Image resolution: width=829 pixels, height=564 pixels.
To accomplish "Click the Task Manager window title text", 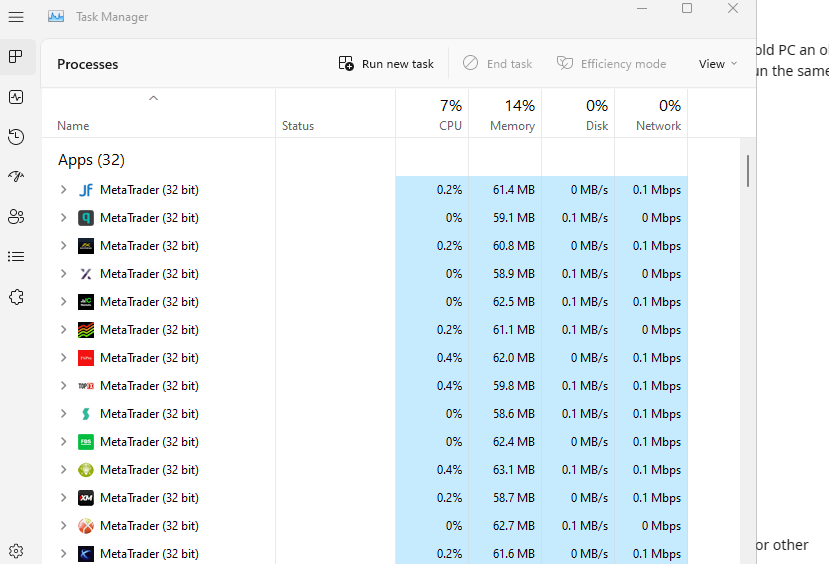I will (x=112, y=17).
